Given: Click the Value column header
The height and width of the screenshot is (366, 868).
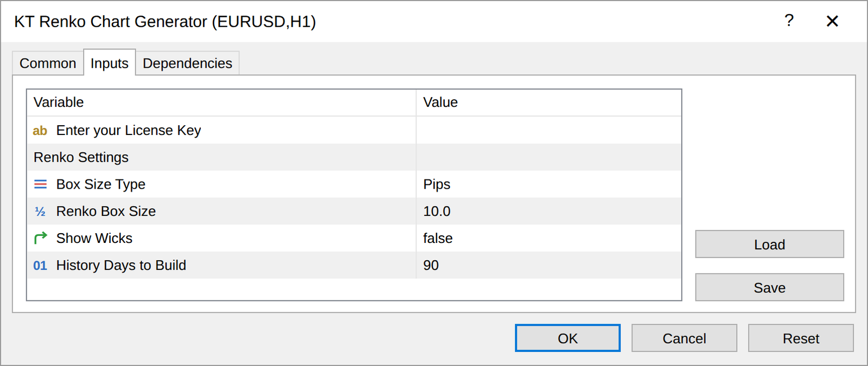Looking at the screenshot, I should pyautogui.click(x=548, y=102).
